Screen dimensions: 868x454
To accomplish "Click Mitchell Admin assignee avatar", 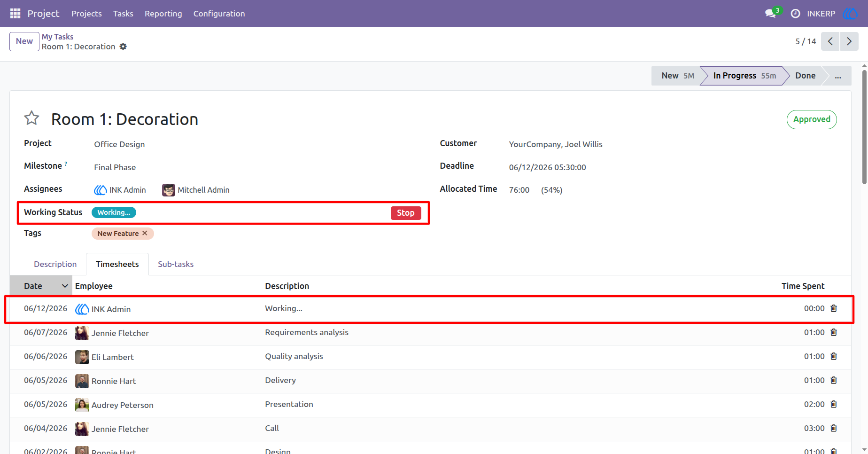I will pyautogui.click(x=169, y=190).
